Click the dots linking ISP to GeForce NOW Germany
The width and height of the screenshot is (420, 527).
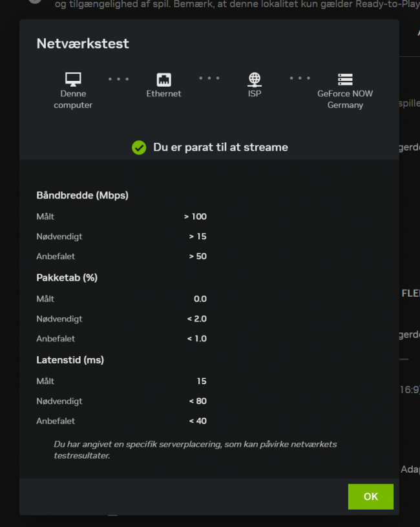pos(300,78)
